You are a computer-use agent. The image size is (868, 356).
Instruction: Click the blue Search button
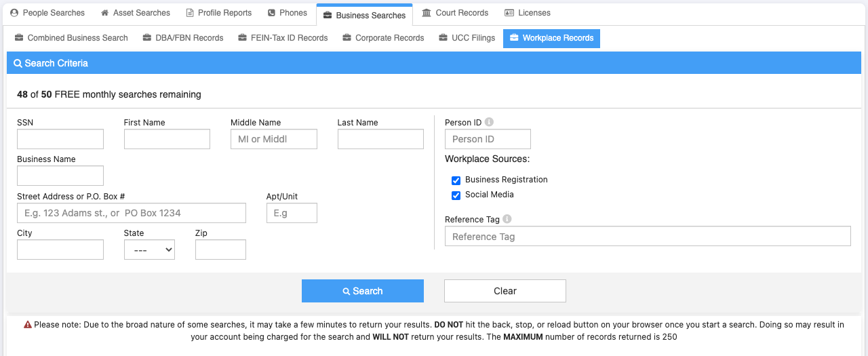pos(363,291)
